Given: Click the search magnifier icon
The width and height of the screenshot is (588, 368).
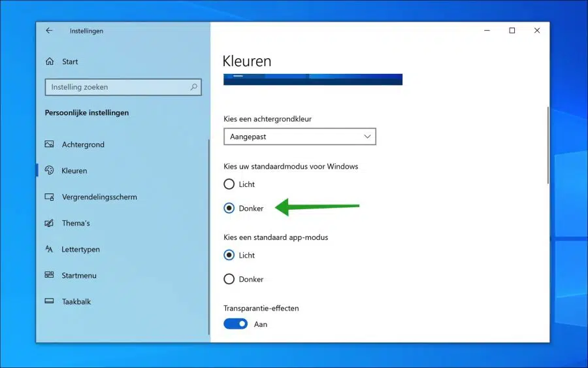Looking at the screenshot, I should coord(193,87).
